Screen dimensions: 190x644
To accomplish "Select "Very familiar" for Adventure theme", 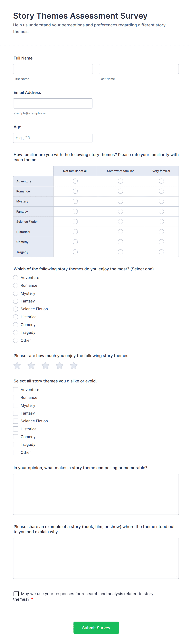I will coord(161,181).
